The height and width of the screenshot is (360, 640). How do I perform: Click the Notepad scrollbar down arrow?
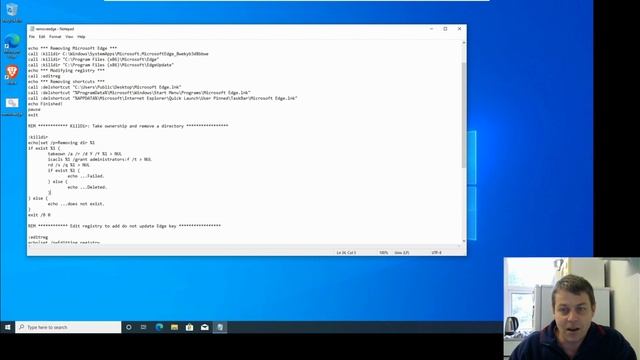pos(464,241)
